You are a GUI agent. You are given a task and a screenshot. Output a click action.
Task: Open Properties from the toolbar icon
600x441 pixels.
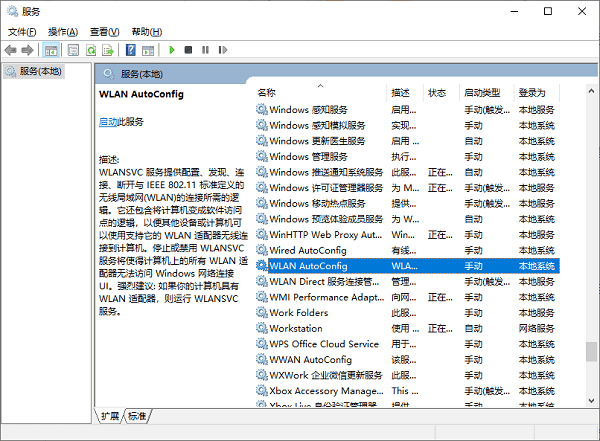click(73, 49)
